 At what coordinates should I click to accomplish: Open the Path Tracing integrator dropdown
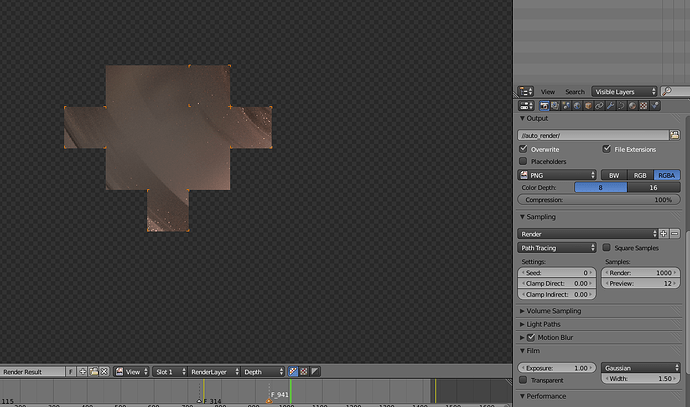coord(557,248)
